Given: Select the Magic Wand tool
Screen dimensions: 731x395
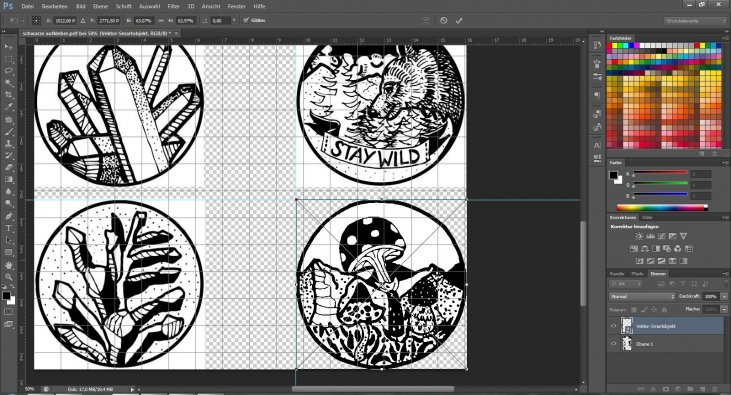Looking at the screenshot, I should tap(8, 83).
